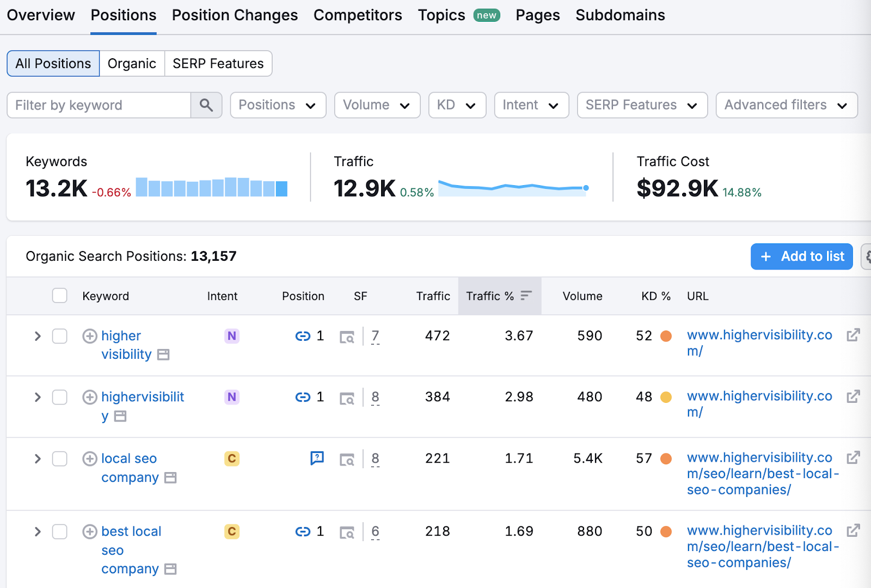Switch to the Position Changes tab
871x588 pixels.
(235, 15)
